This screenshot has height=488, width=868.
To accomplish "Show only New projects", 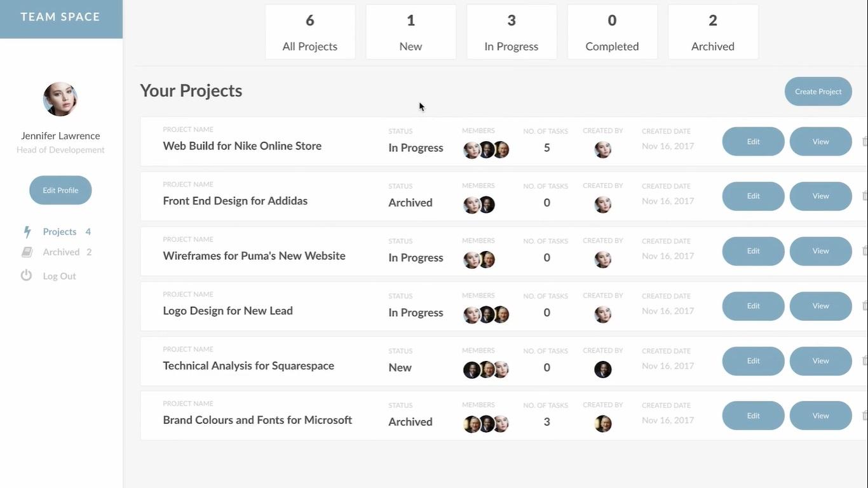I will 410,31.
